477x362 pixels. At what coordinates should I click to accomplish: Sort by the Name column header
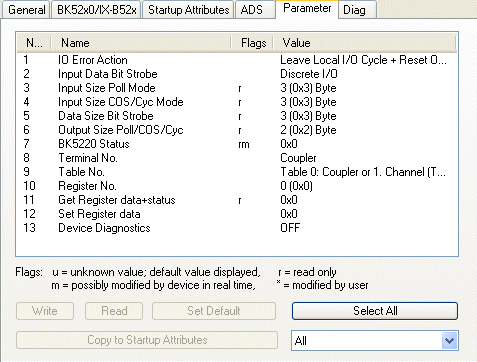[x=141, y=43]
